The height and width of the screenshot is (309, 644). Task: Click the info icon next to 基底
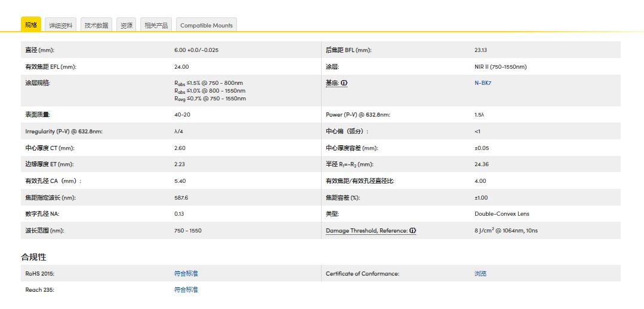click(344, 82)
